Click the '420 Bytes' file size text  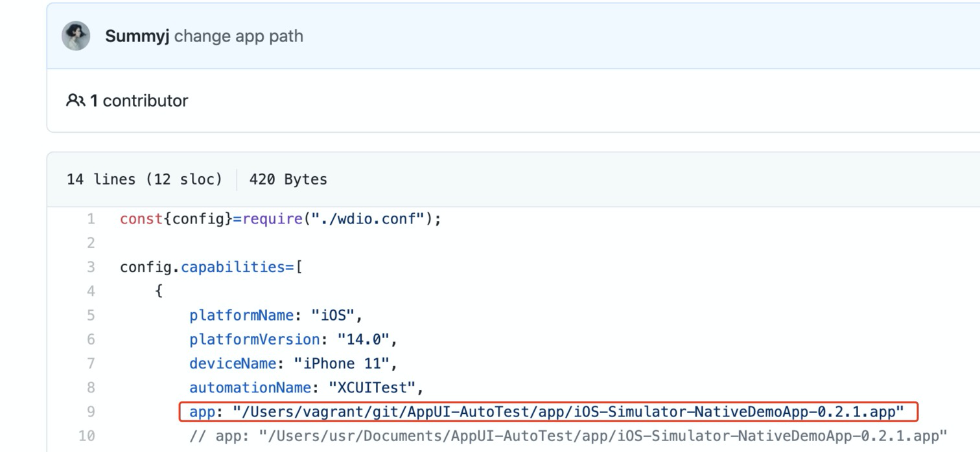coord(288,179)
